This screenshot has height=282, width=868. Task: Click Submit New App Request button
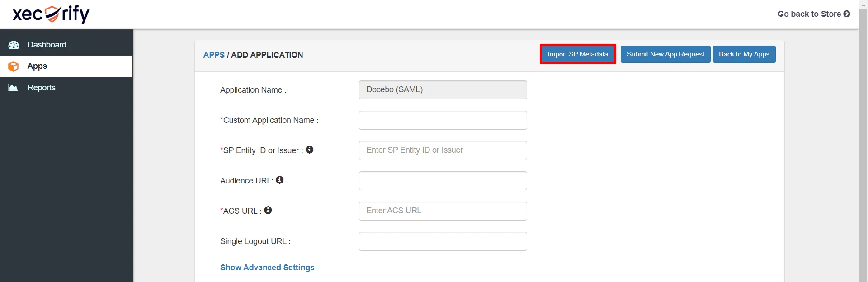pyautogui.click(x=665, y=54)
